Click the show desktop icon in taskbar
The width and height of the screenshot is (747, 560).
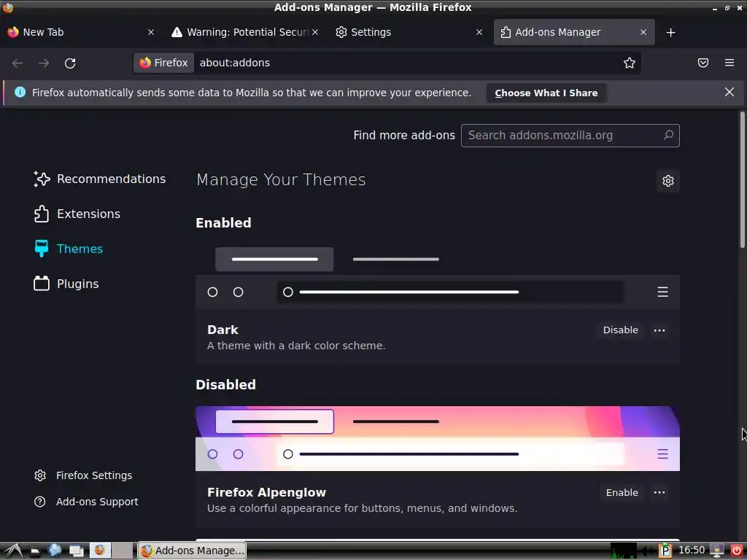[76, 551]
